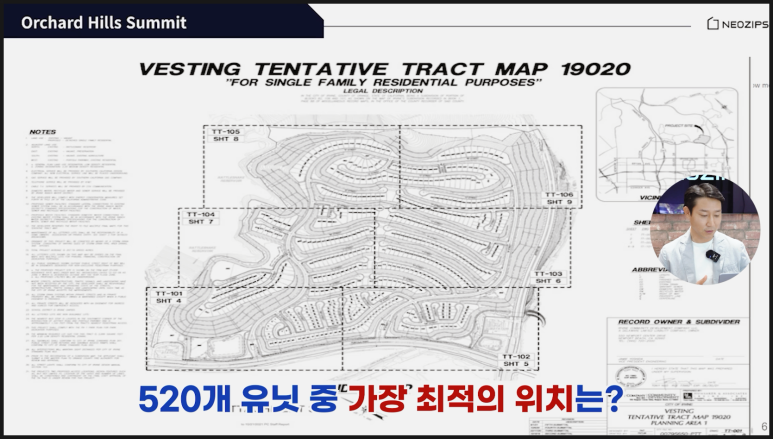Click the 'FOR SINGLE FAMILY RESIDENTIAL PURPOSES' subtitle
The image size is (773, 439).
coord(384,82)
